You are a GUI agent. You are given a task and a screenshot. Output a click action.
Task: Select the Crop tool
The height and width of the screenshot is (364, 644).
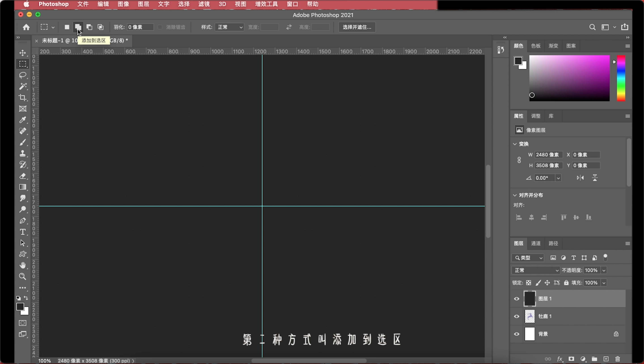[x=23, y=97]
